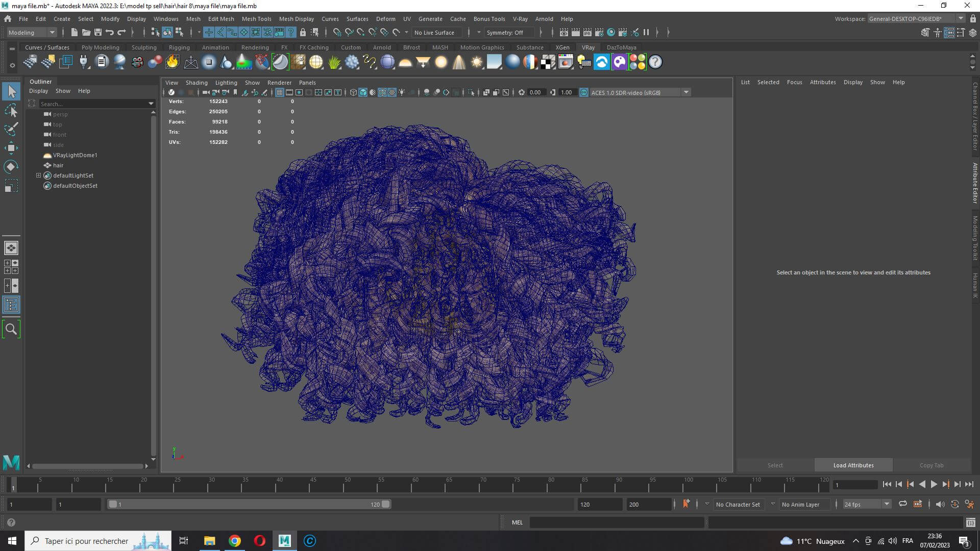Click the grass XGen shelf icon

pos(334,62)
